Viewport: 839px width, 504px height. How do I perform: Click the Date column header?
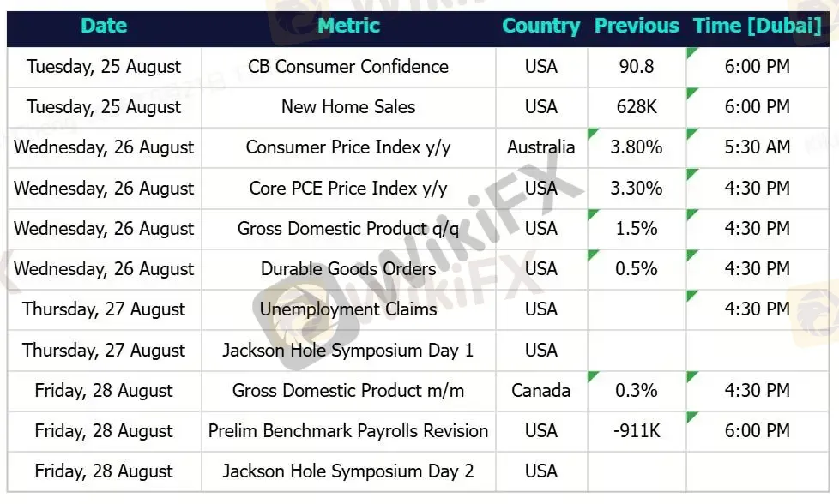click(104, 26)
